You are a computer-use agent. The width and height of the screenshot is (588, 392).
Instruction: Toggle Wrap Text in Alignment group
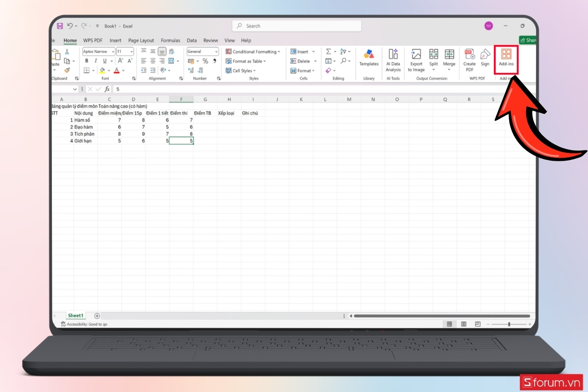(x=171, y=51)
